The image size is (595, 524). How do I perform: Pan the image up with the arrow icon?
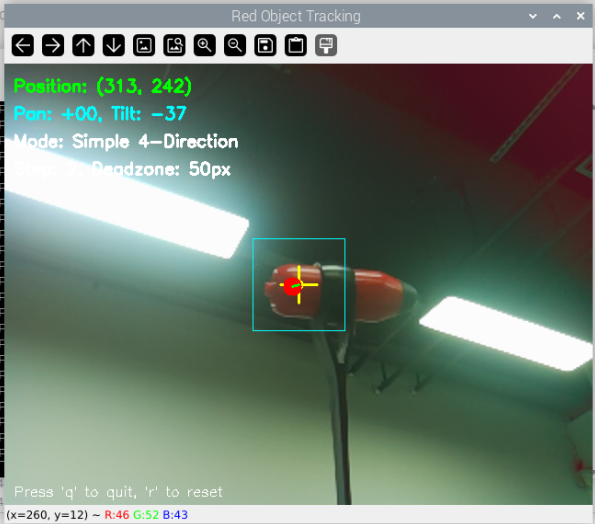tap(83, 46)
